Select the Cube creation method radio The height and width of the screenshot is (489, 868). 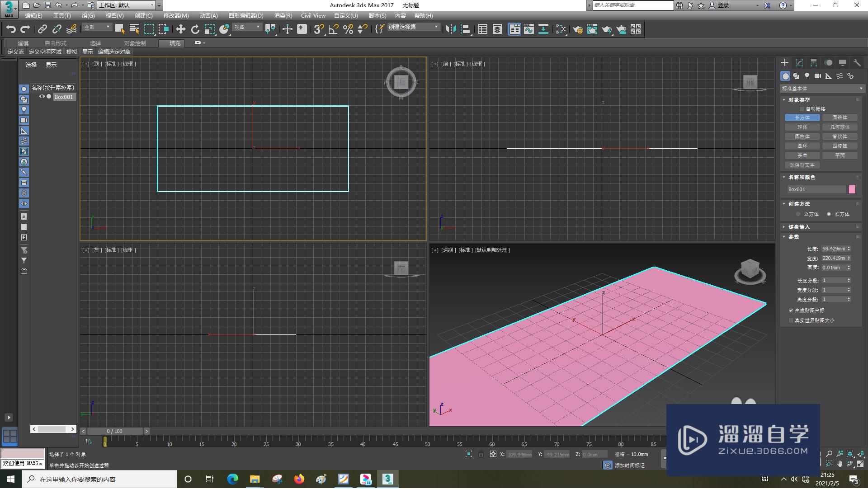click(798, 214)
